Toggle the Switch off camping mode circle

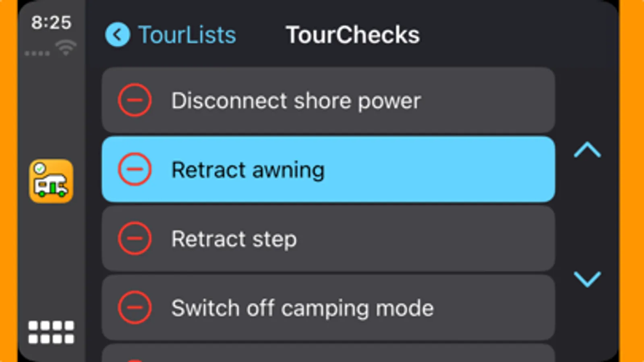(x=135, y=308)
